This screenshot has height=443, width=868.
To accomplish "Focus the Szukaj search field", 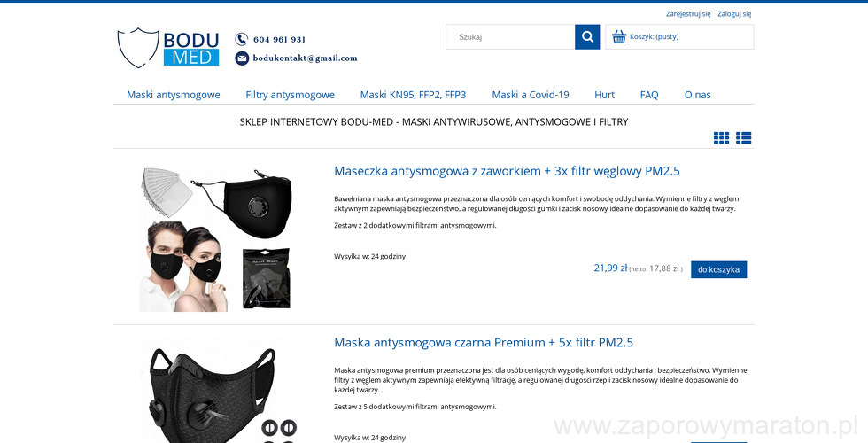I will 510,37.
